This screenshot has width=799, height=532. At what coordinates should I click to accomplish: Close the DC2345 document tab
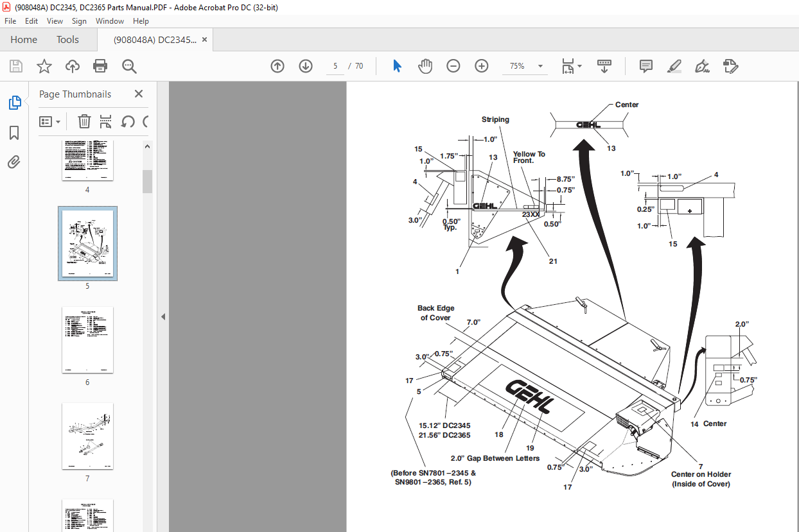click(205, 40)
